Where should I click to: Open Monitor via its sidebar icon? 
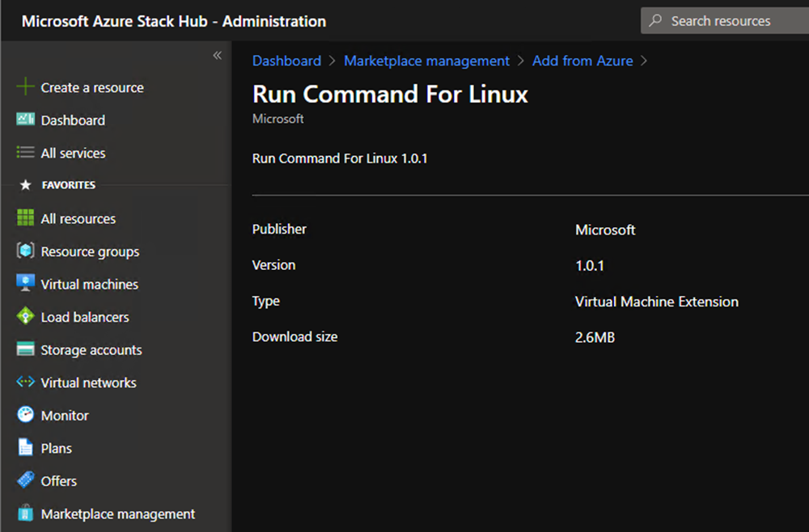pos(25,415)
